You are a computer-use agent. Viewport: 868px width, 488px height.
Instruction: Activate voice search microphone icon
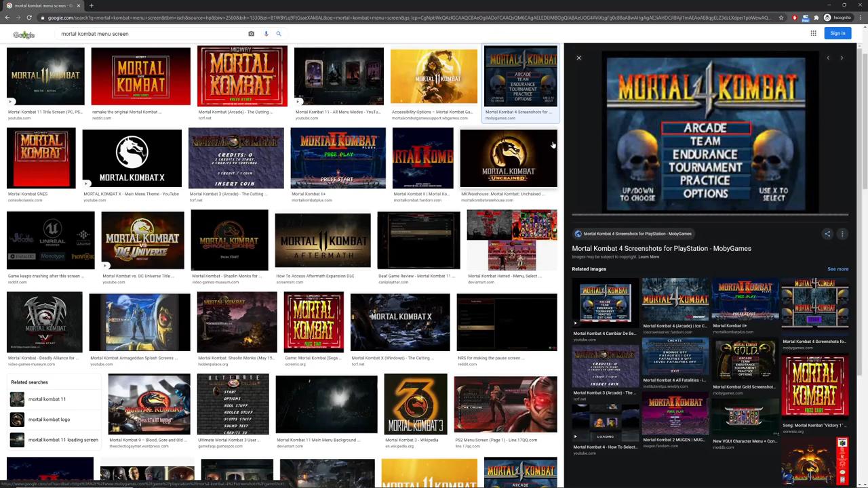tap(266, 34)
